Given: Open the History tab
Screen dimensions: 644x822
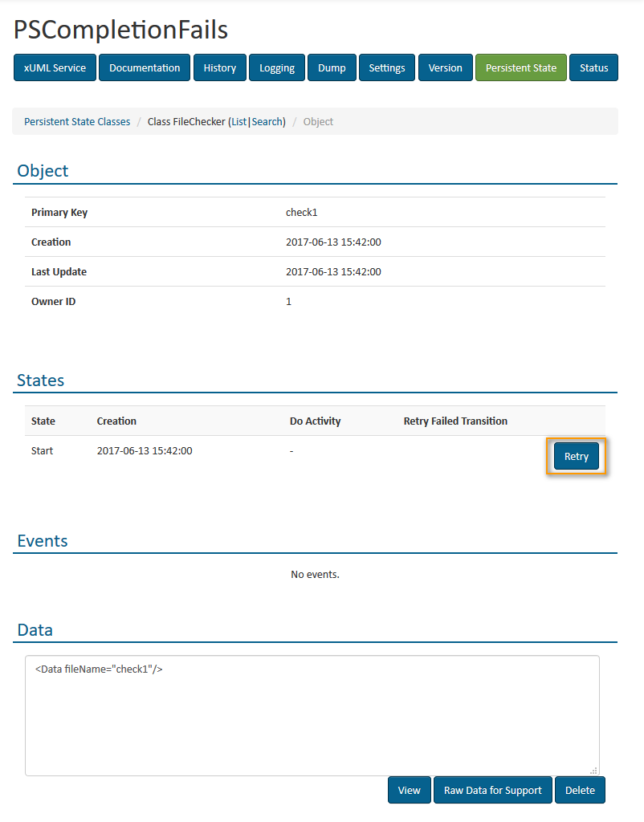Looking at the screenshot, I should click(x=219, y=68).
